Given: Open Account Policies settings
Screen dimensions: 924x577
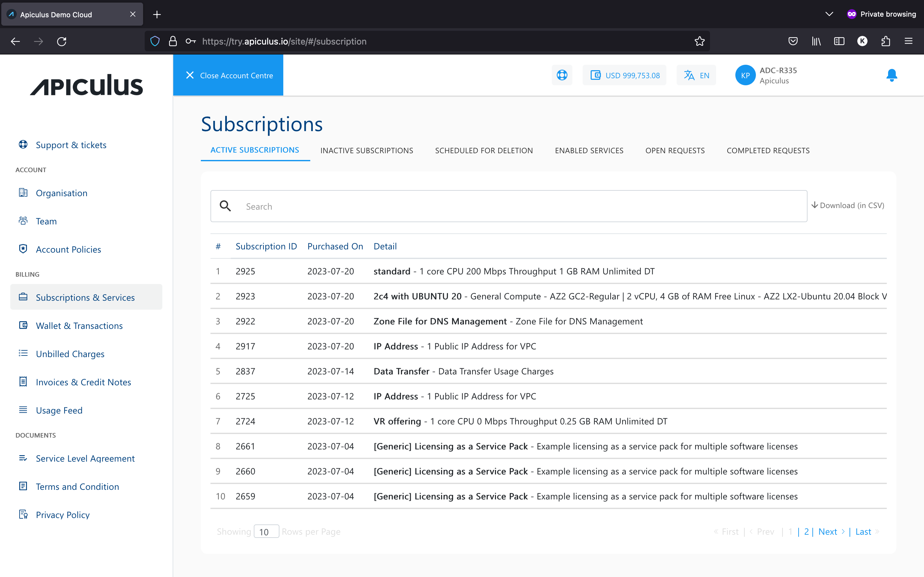Looking at the screenshot, I should [68, 249].
